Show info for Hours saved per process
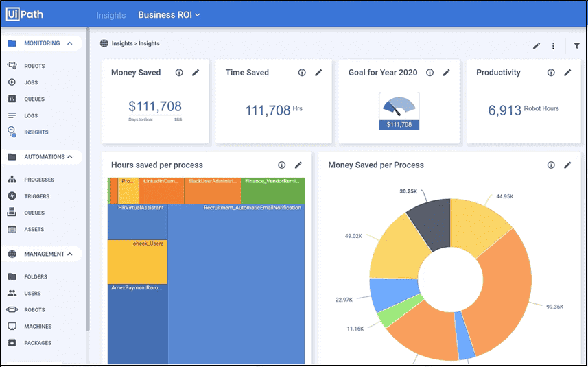 (x=281, y=165)
